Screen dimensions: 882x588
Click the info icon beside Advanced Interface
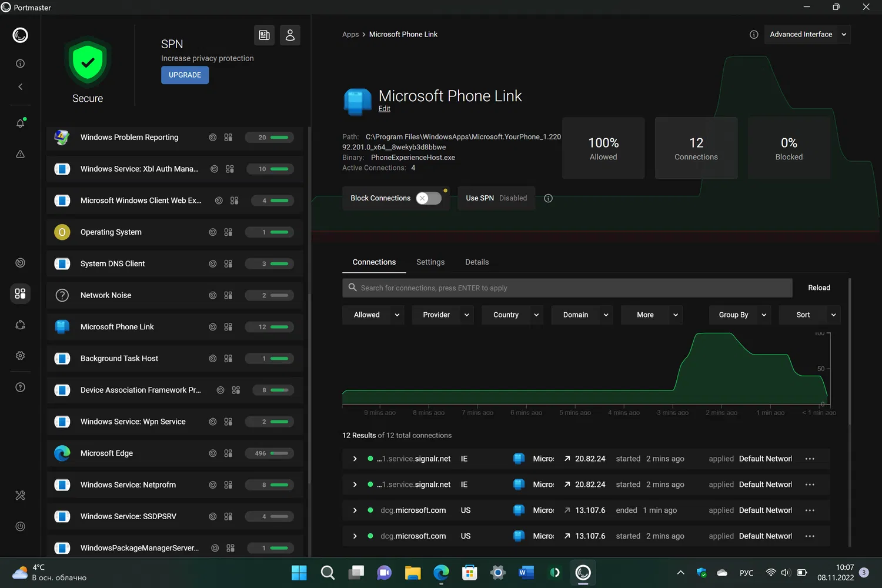754,35
